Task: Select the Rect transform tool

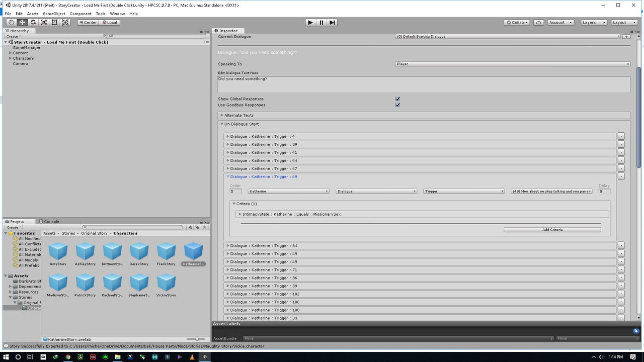Action: point(54,22)
